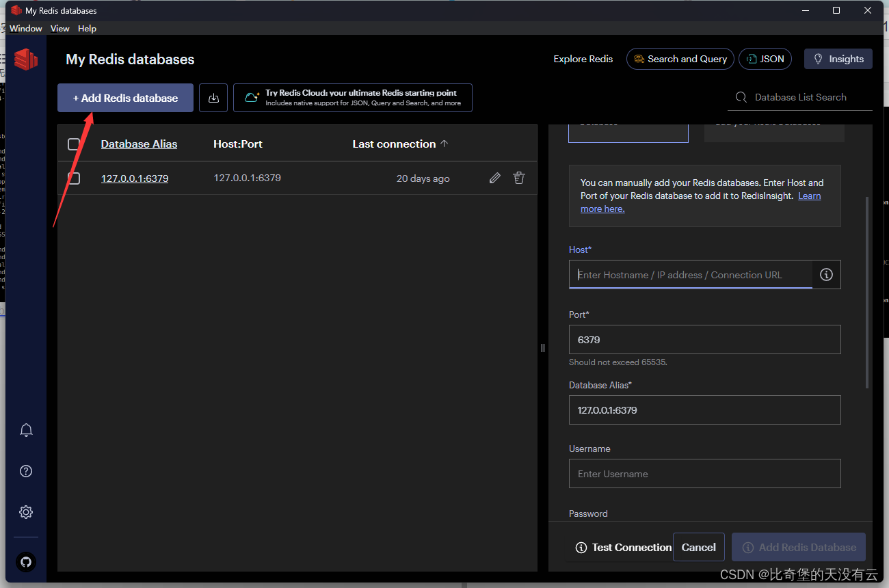Click the search magnifier icon
Screen dimensions: 889x588
[741, 97]
